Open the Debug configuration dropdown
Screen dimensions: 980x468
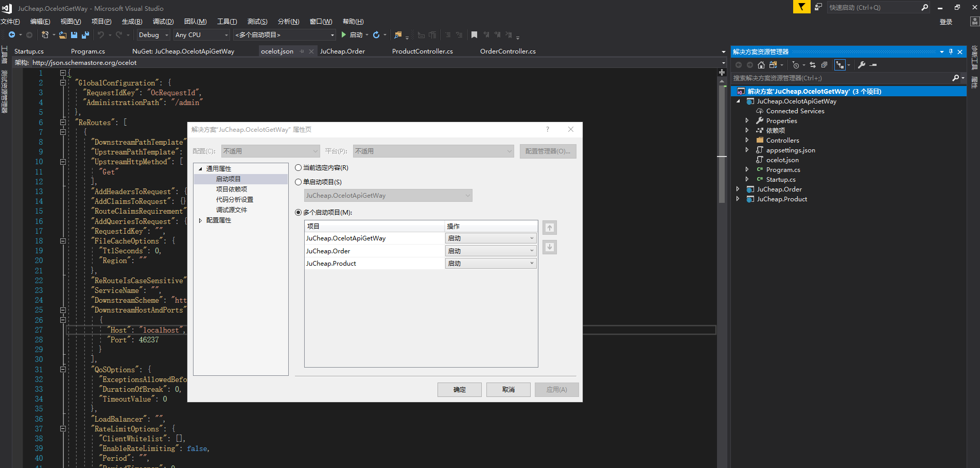[x=153, y=35]
